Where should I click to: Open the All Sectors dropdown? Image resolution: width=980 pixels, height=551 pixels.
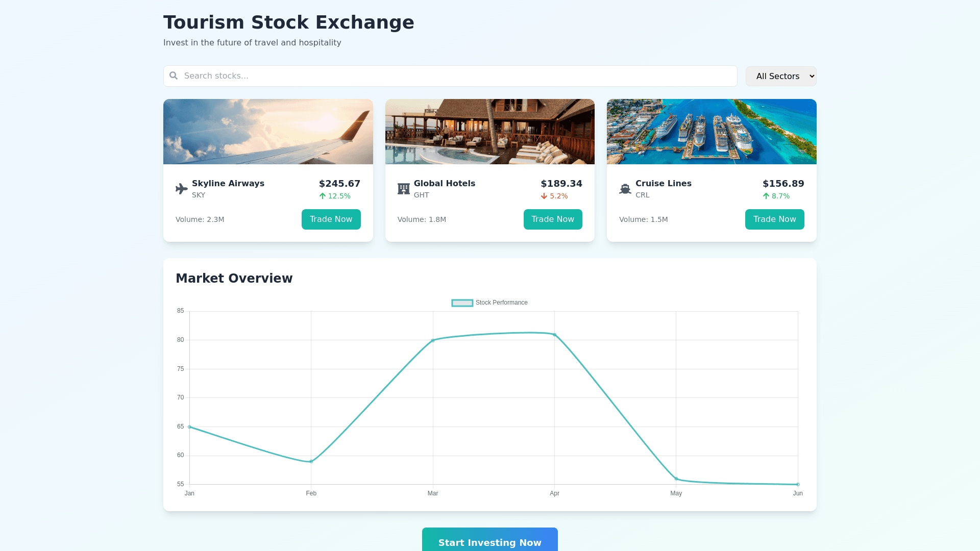[x=780, y=76]
